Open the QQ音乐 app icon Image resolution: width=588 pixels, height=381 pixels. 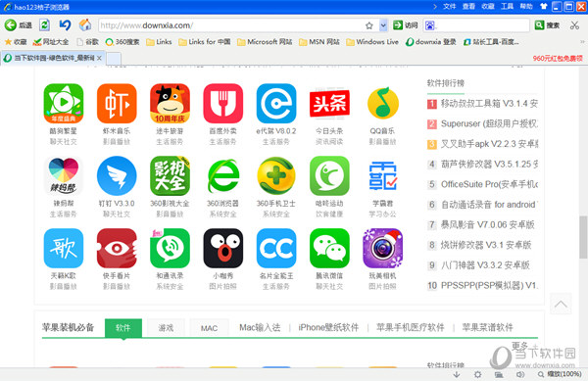(382, 104)
